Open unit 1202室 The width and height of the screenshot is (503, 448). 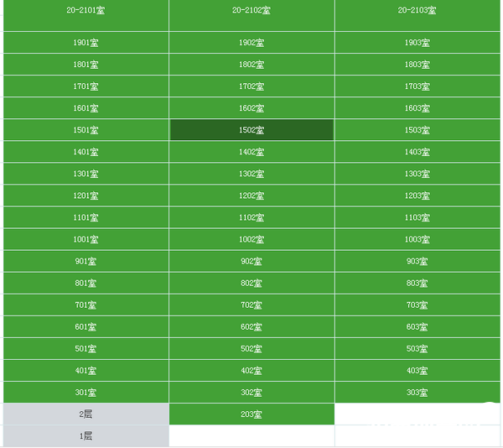click(x=251, y=195)
